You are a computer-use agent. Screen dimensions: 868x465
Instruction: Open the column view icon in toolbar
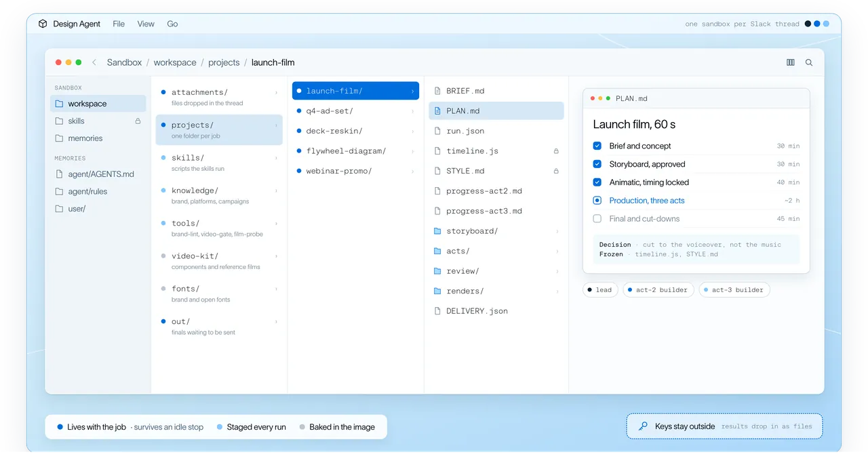click(791, 62)
